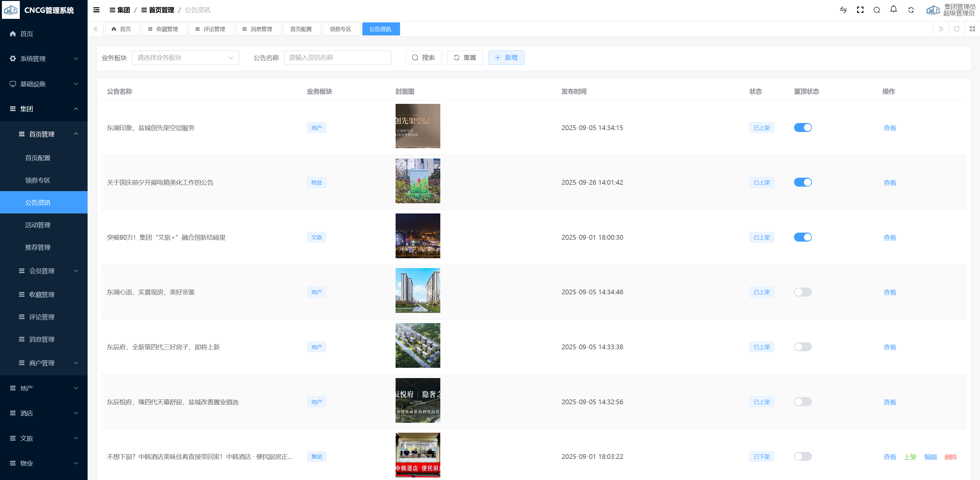Click the tab bar reload icon
Image resolution: width=980 pixels, height=480 pixels.
click(x=956, y=29)
